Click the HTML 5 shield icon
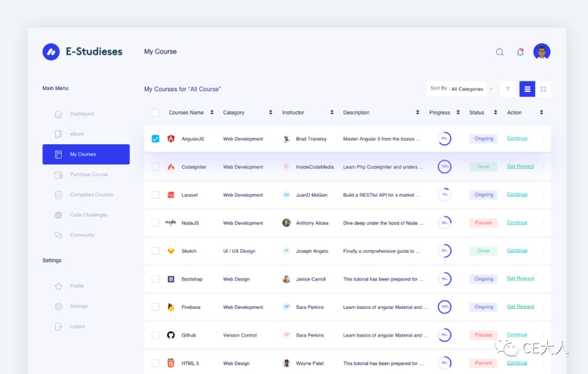The height and width of the screenshot is (374, 588). (x=171, y=363)
